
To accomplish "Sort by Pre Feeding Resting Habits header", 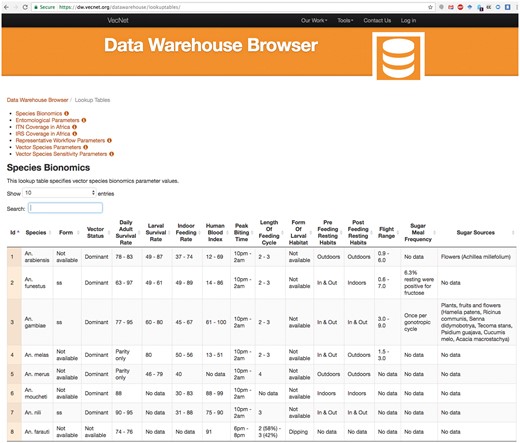I will click(329, 232).
